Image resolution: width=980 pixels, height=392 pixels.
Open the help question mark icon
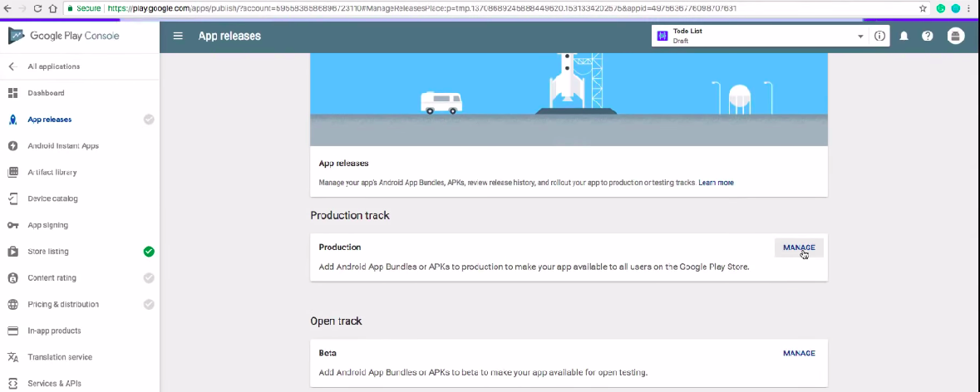928,37
